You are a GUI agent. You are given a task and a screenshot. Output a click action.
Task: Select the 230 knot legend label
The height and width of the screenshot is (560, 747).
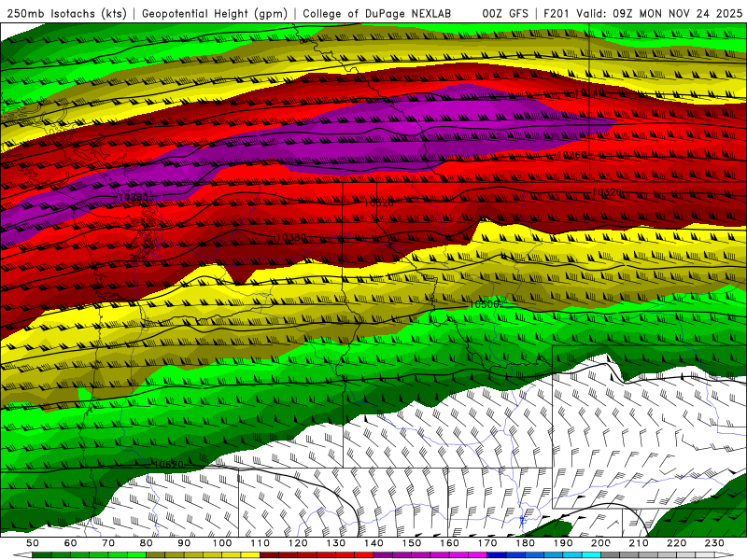pos(715,543)
